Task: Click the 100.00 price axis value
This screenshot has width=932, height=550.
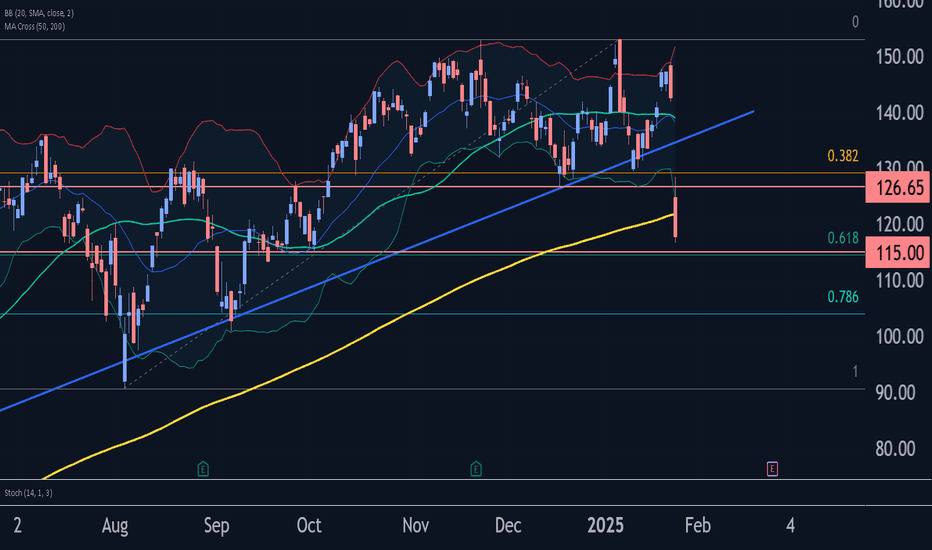Action: point(899,337)
